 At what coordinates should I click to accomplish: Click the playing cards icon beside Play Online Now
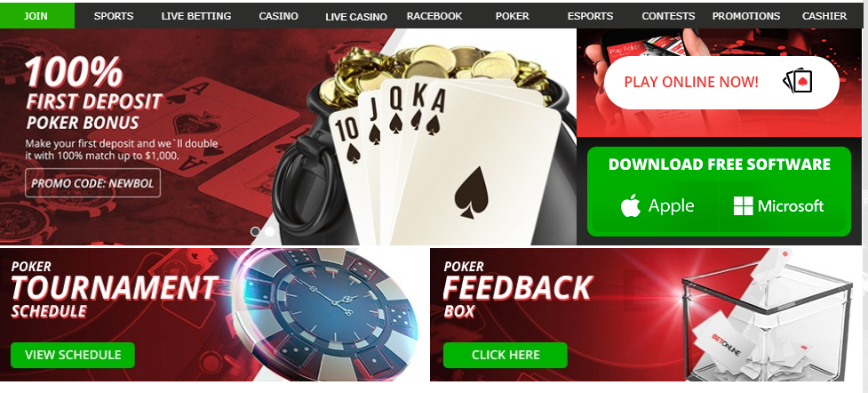coord(798,82)
